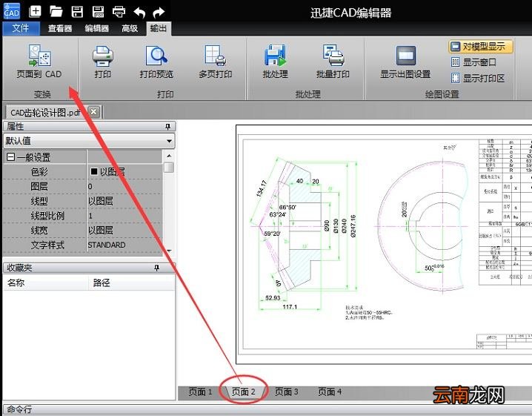
Task: Open the 文件 menu
Action: [x=21, y=28]
